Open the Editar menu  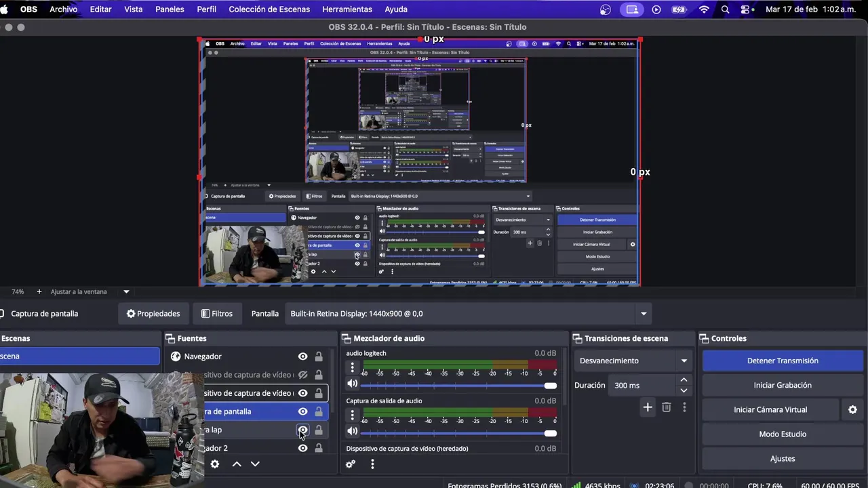pos(101,9)
